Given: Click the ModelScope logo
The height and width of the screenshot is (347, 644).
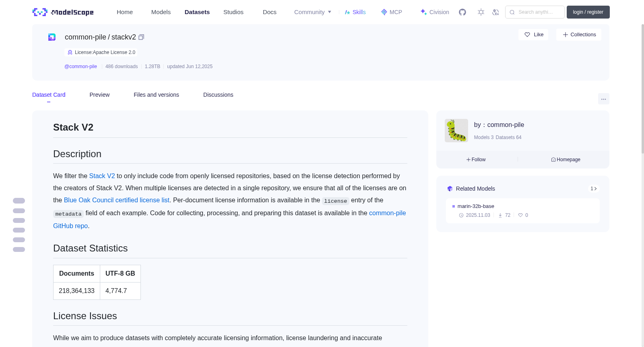Looking at the screenshot, I should click(x=63, y=12).
